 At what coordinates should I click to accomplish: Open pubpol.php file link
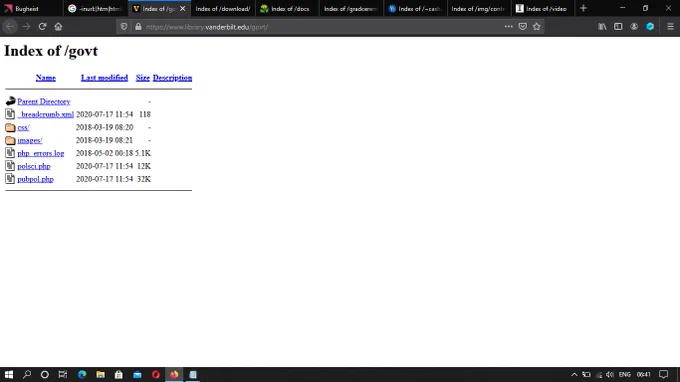point(36,179)
